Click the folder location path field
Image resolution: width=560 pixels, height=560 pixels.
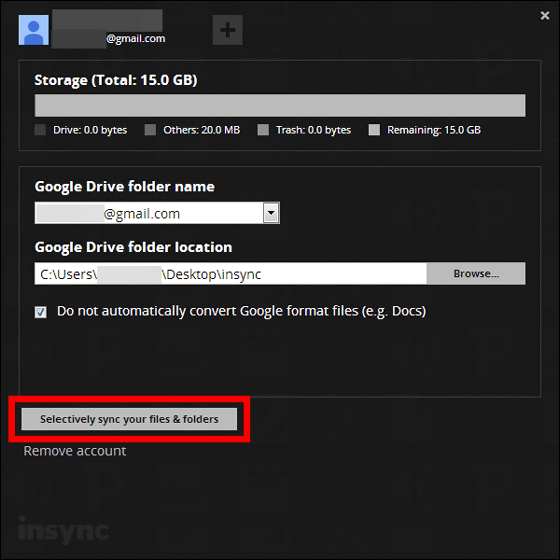click(231, 274)
